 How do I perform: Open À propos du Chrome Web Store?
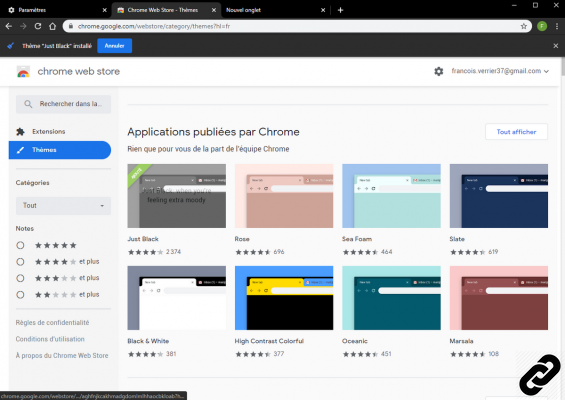coord(62,356)
